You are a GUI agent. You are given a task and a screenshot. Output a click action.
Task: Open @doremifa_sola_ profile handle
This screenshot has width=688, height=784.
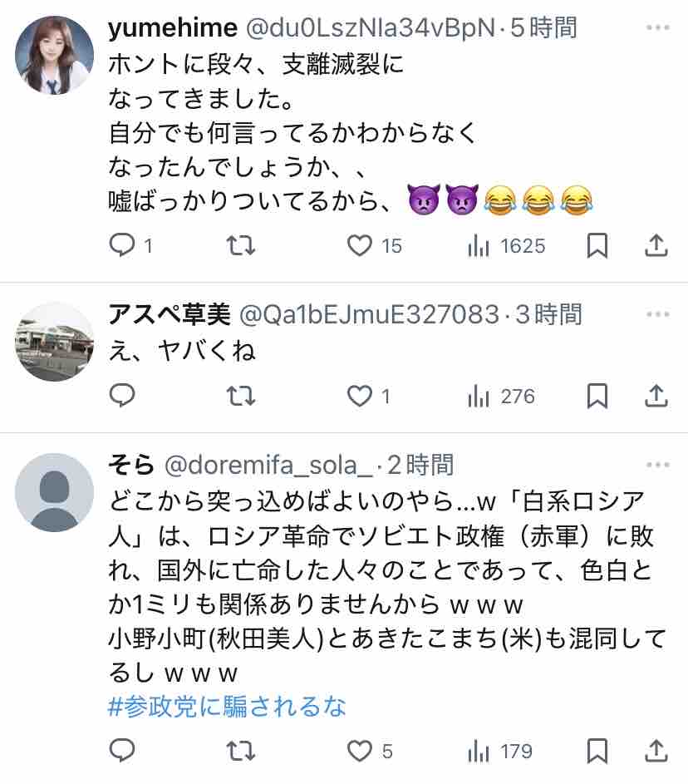coord(268,465)
